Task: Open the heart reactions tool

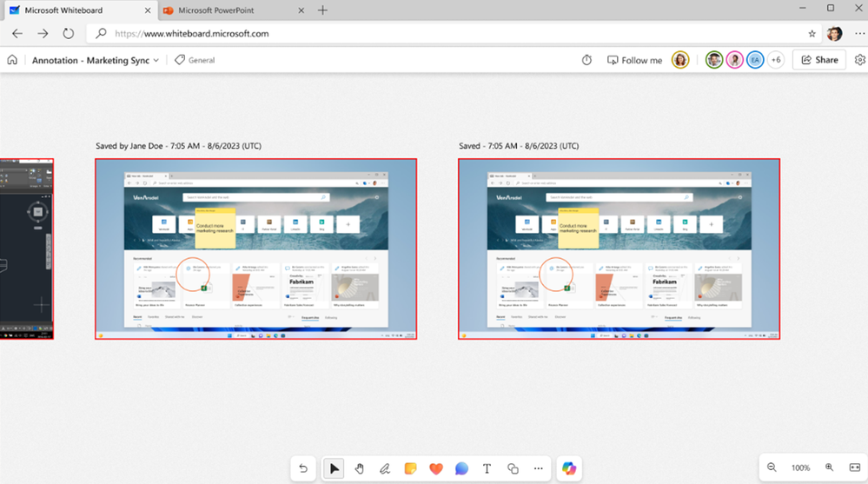Action: 435,468
